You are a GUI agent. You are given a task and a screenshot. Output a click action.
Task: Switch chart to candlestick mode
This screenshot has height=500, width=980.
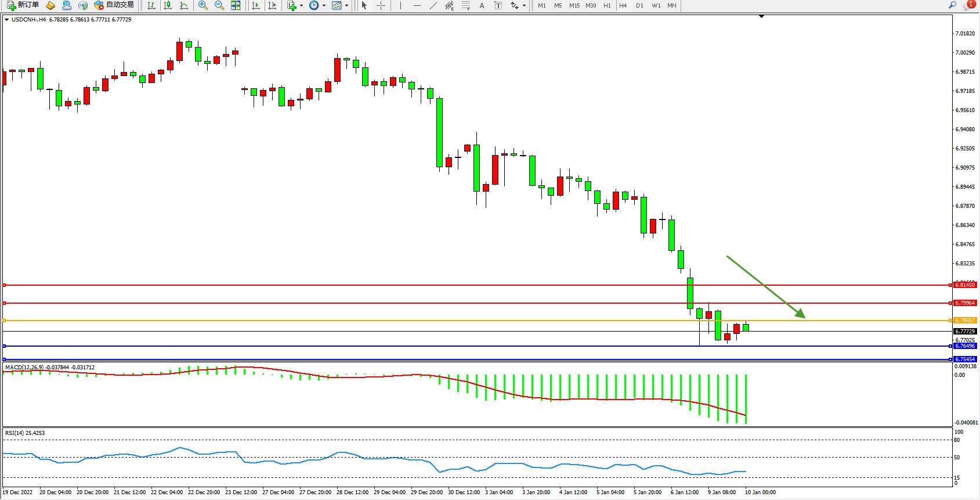tap(168, 5)
